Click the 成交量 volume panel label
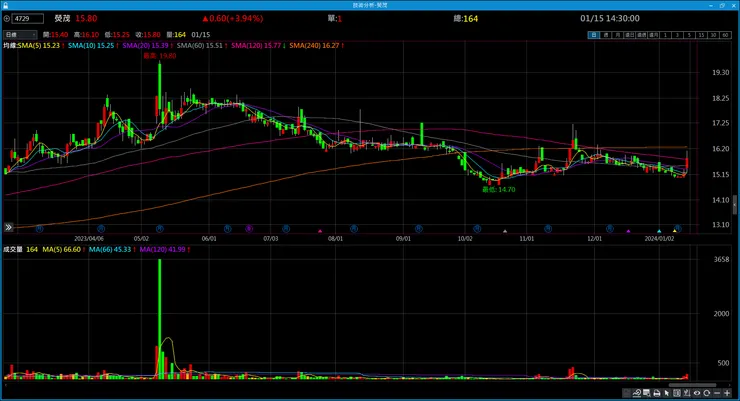Viewport: 740px width, 401px height. (13, 249)
